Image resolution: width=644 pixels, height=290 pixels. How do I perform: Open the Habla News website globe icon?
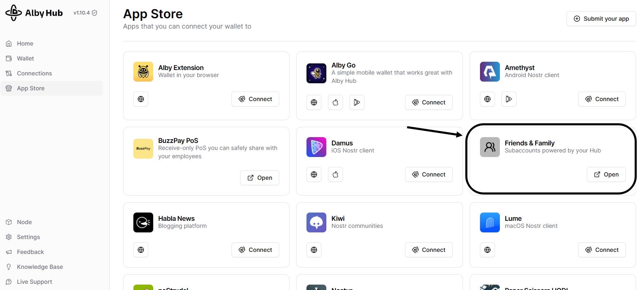tap(141, 250)
